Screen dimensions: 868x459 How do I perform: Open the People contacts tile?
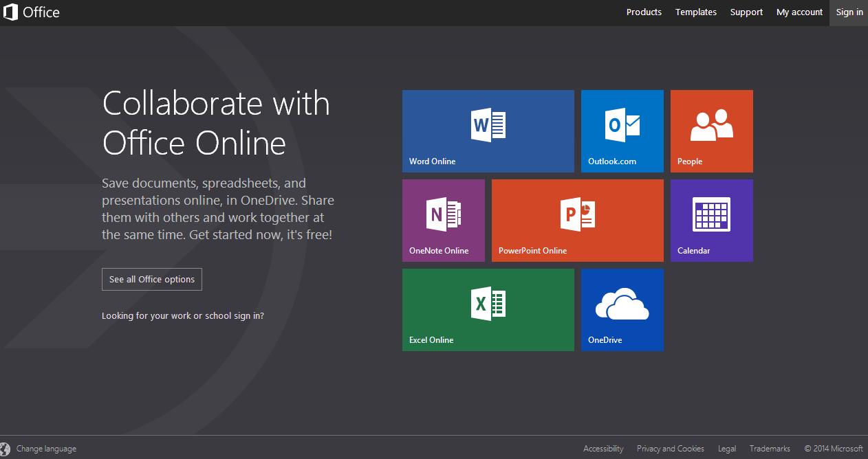coord(712,131)
